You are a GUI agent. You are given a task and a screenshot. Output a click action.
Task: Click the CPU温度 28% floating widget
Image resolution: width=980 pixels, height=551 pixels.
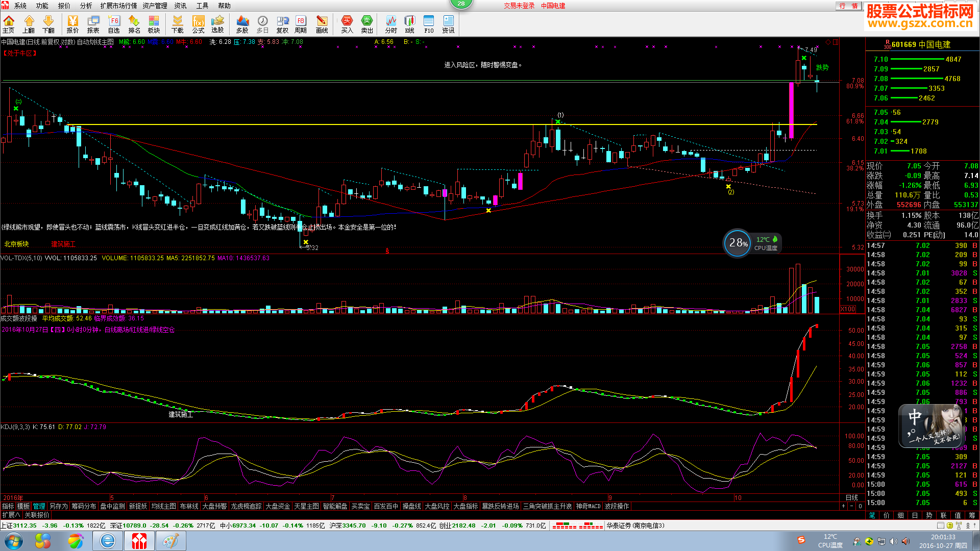tap(752, 243)
